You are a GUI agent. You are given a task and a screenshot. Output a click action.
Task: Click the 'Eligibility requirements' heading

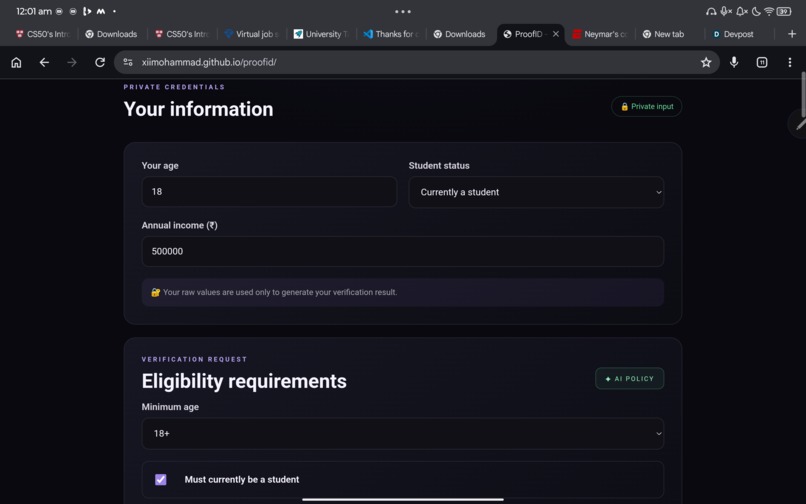pos(244,381)
